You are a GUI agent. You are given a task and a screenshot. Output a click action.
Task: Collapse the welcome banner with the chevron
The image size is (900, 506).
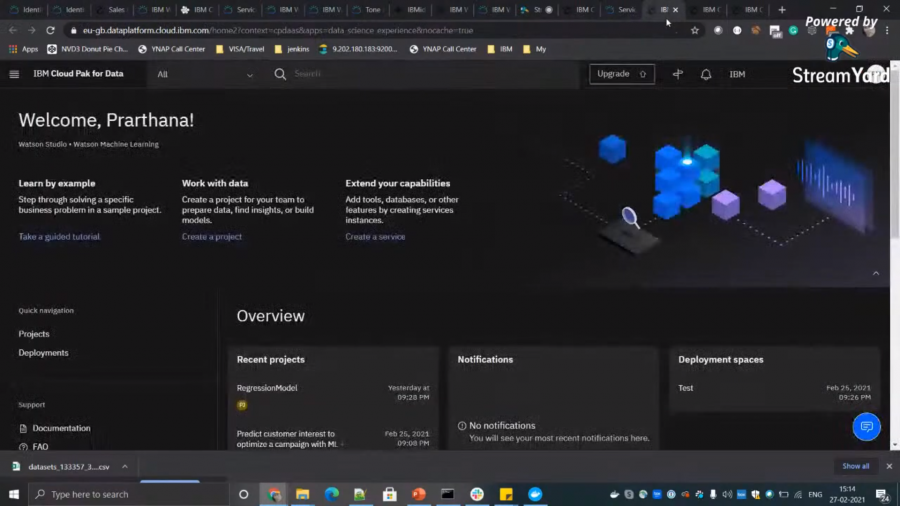coord(876,273)
